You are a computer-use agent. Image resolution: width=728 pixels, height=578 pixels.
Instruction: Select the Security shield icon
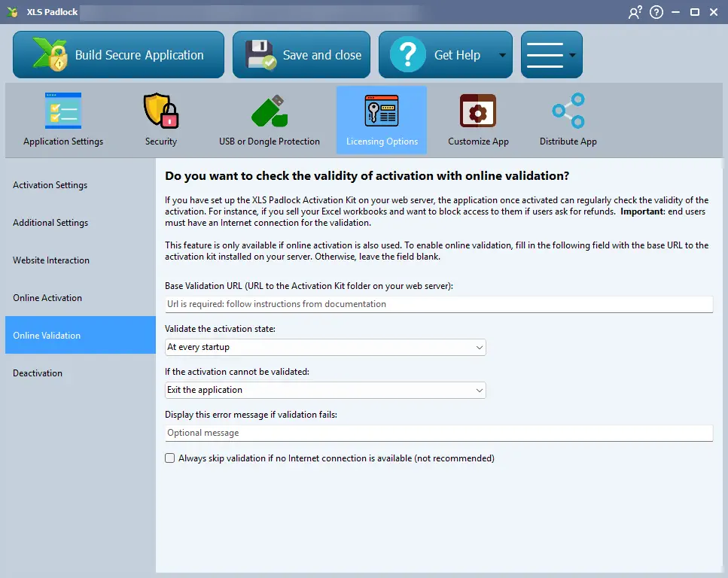160,110
